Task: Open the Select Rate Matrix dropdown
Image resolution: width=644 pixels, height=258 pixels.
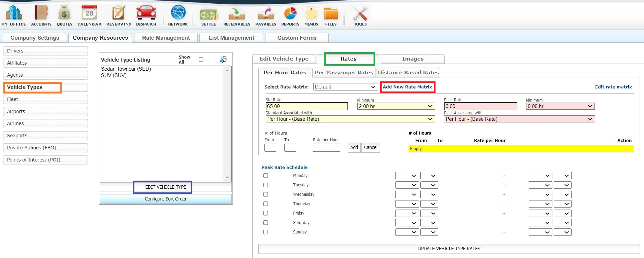Action: click(x=345, y=87)
